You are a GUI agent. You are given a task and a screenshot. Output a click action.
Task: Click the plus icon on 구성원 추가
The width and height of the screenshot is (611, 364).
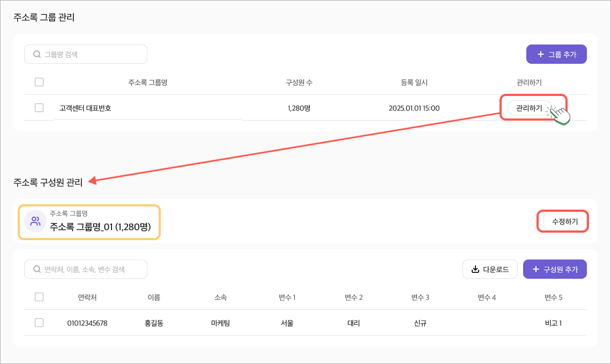tap(536, 269)
